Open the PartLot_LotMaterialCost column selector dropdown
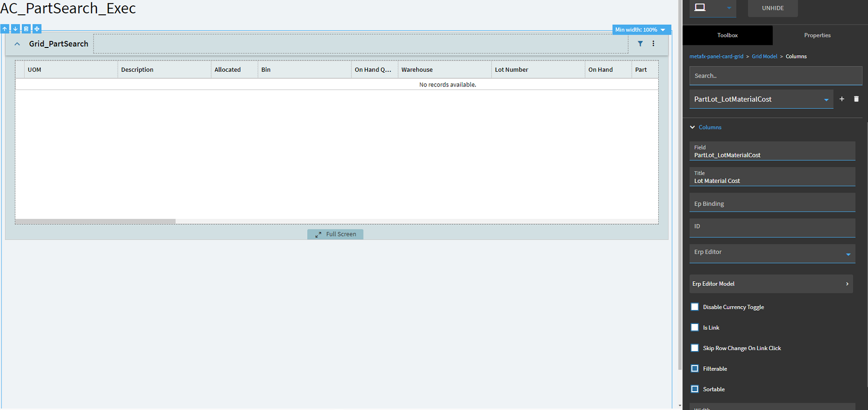Image resolution: width=868 pixels, height=410 pixels. (761, 99)
